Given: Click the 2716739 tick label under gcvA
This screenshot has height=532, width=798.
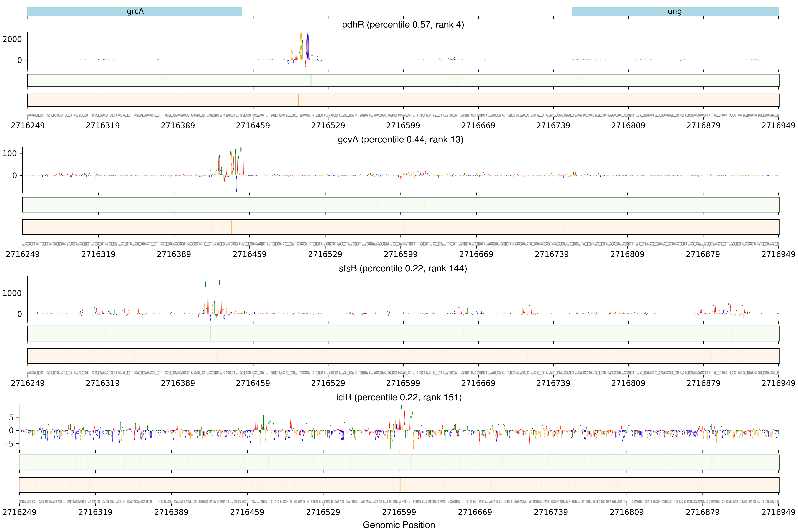Looking at the screenshot, I should click(552, 254).
